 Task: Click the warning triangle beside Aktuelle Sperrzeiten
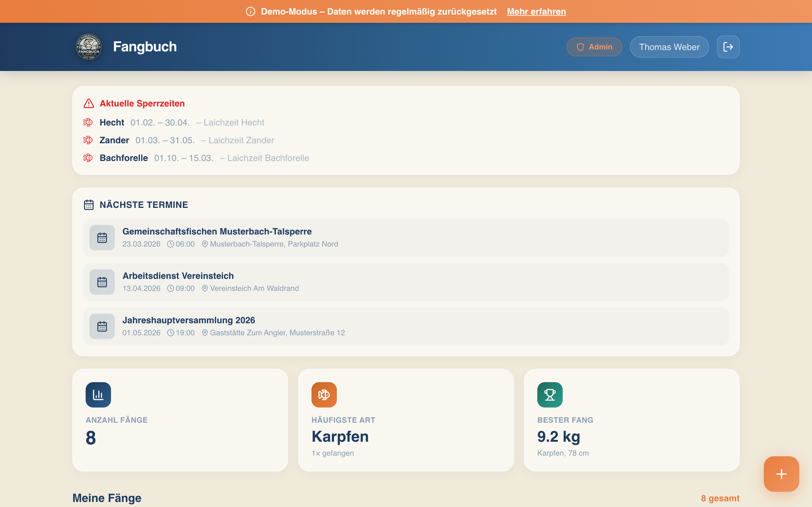pos(88,103)
